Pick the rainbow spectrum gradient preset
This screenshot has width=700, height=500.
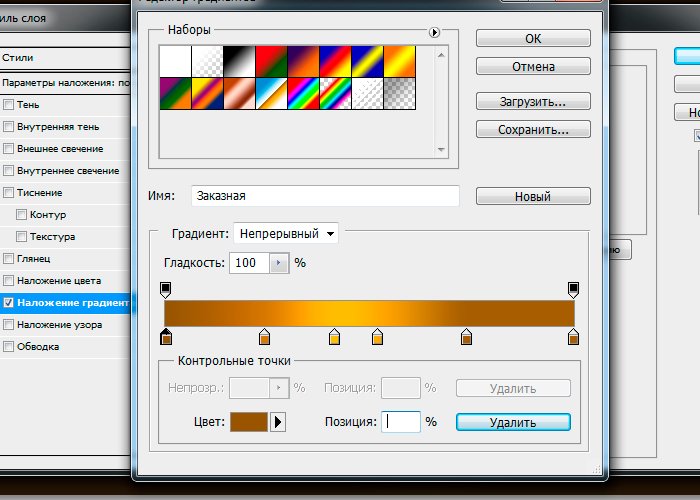[x=302, y=93]
